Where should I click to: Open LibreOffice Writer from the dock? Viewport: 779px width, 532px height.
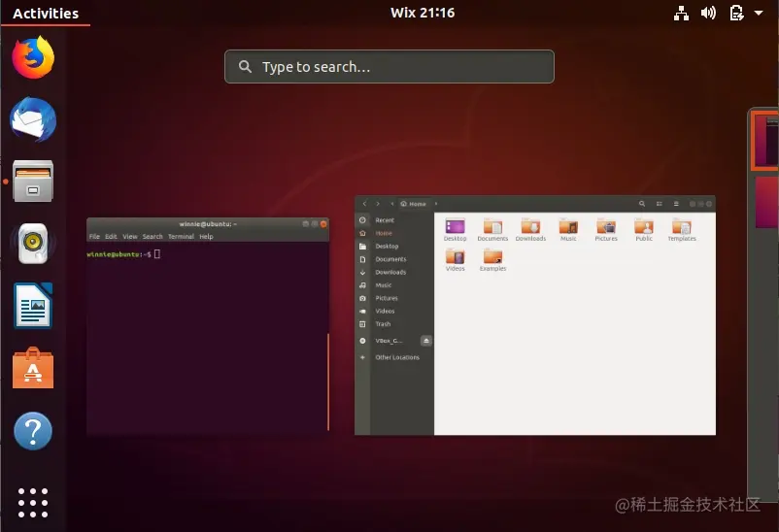coord(33,306)
